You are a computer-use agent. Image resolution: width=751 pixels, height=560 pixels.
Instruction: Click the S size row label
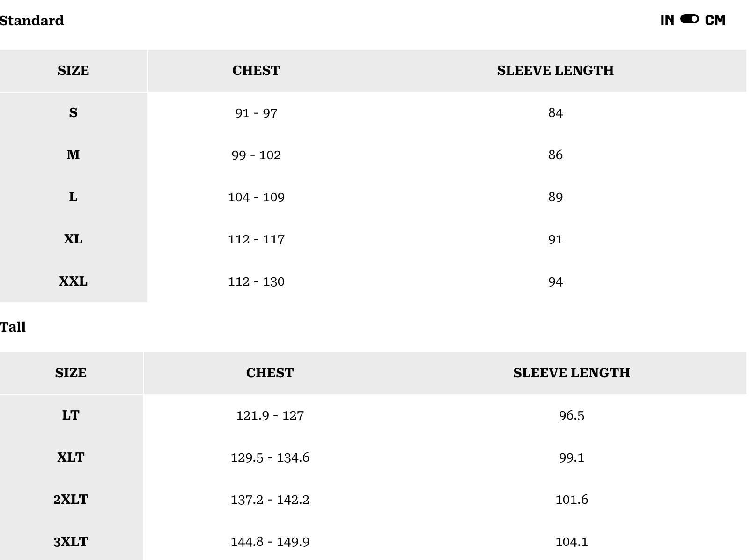[73, 113]
